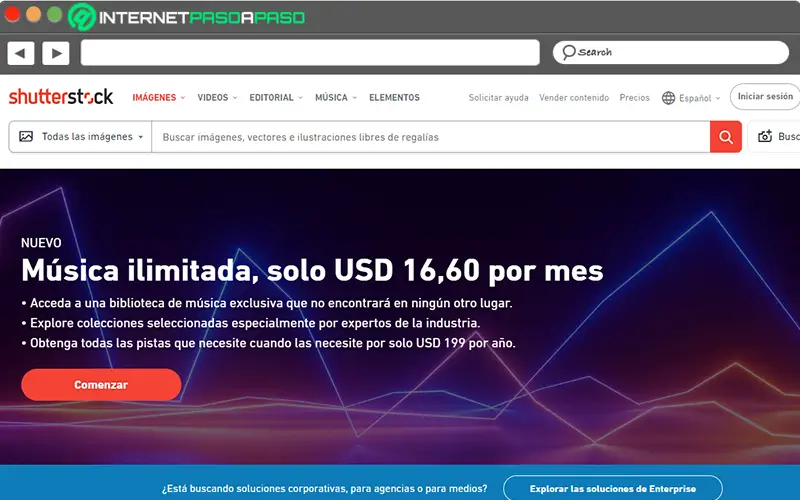Click the browser Search magnifier icon
The width and height of the screenshot is (800, 500).
pyautogui.click(x=568, y=52)
